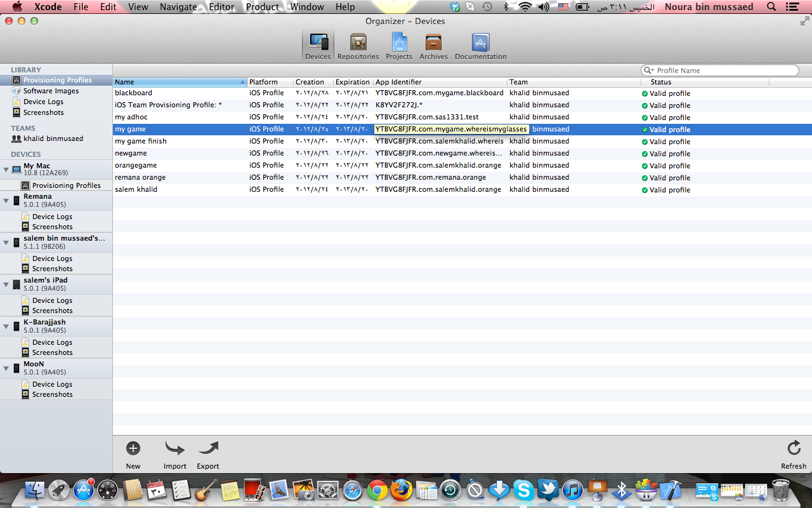Image resolution: width=812 pixels, height=508 pixels.
Task: Open Safari from the Dock
Action: coord(352,490)
